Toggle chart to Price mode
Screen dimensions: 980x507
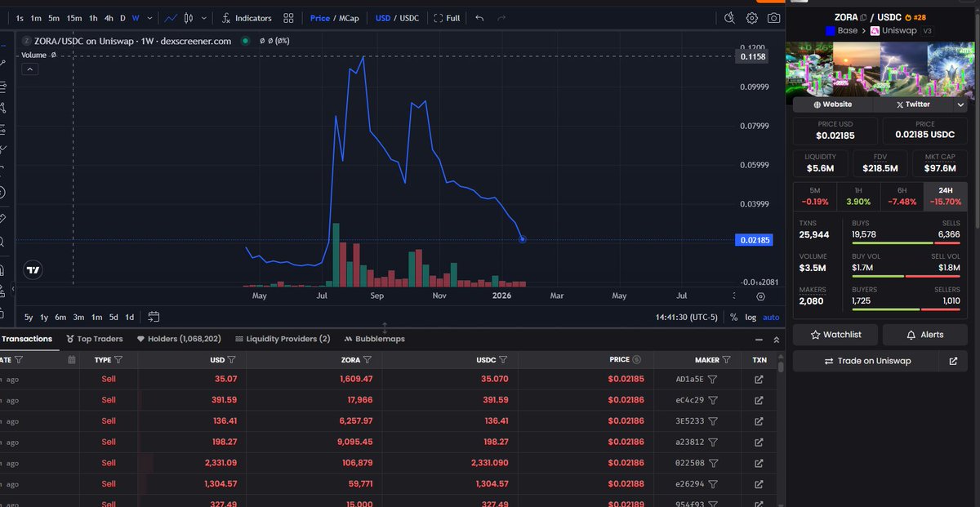tap(320, 18)
